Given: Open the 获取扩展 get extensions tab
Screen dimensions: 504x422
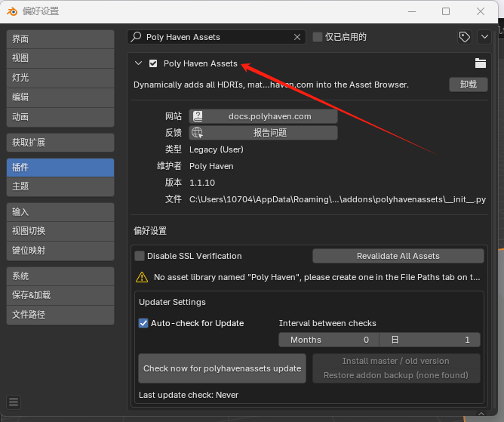Looking at the screenshot, I should coord(60,143).
